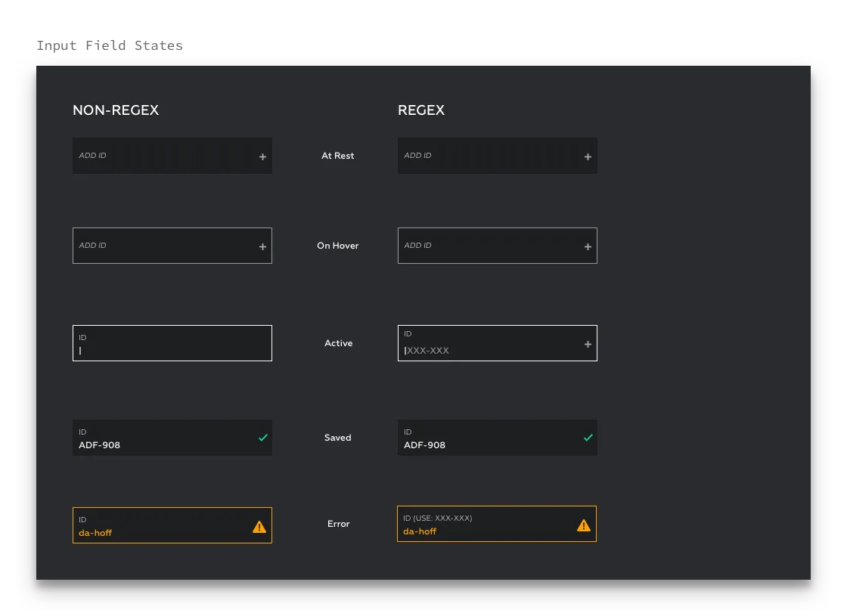The width and height of the screenshot is (847, 616).
Task: Click the Non-Regex Active ID input field
Action: pyautogui.click(x=172, y=343)
